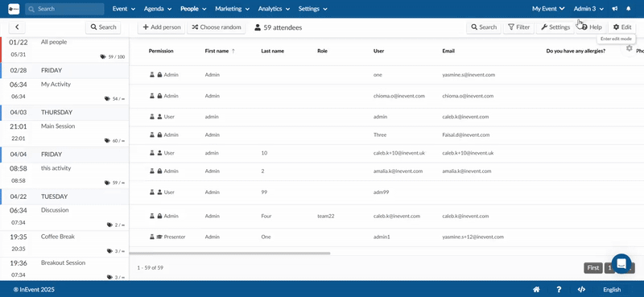644x297 pixels.
Task: Expand the Analytics menu
Action: coord(274,9)
